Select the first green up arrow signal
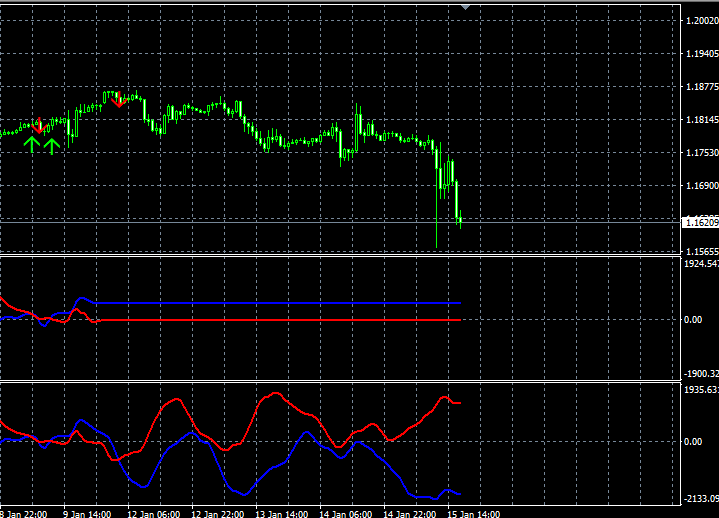This screenshot has width=719, height=518. (x=32, y=144)
